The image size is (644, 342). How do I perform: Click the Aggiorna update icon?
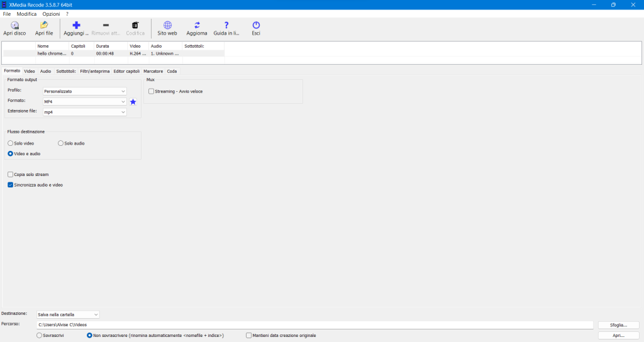click(197, 26)
